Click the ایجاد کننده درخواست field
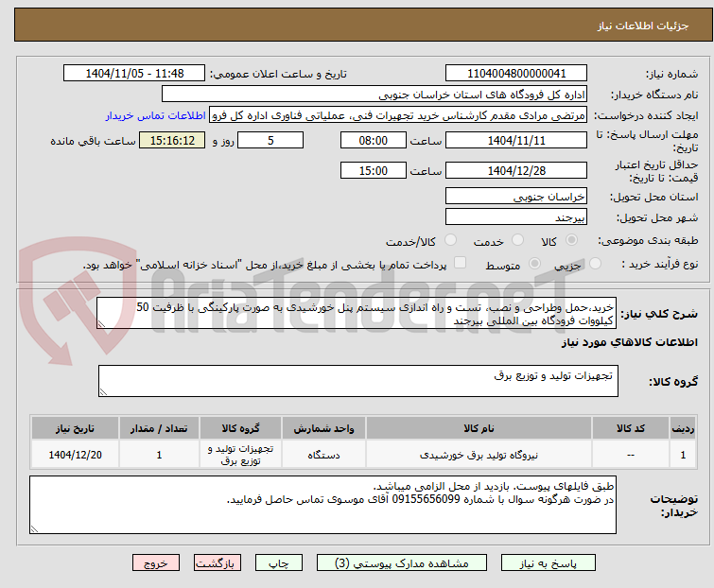 click(x=398, y=115)
